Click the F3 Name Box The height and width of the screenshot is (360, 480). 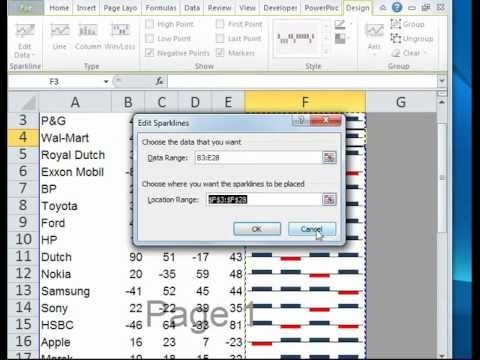click(x=55, y=81)
